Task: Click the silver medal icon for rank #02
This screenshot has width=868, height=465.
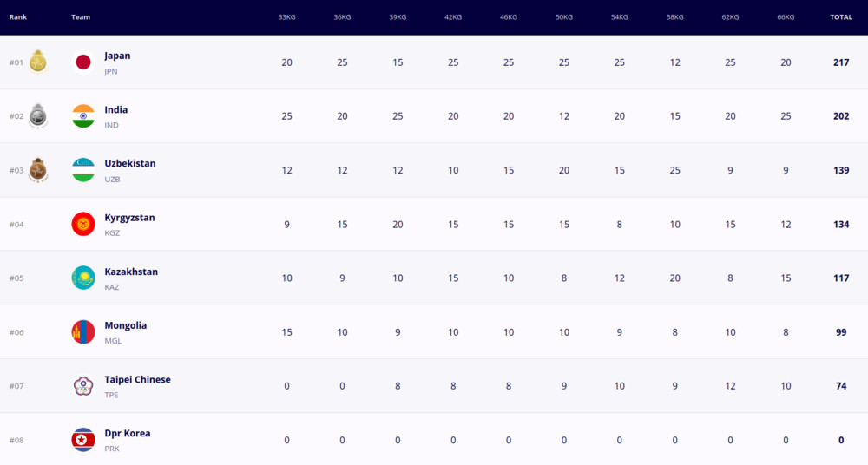Action: (x=37, y=115)
